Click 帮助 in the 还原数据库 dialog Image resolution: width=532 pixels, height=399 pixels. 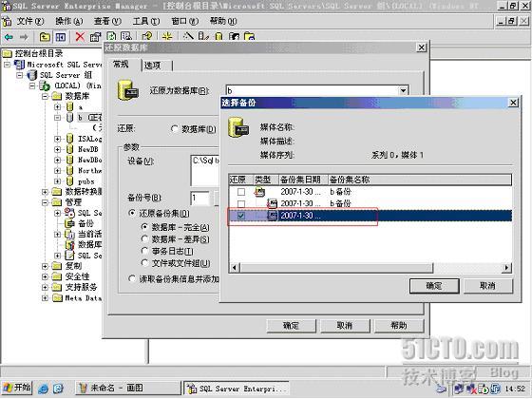pos(399,326)
